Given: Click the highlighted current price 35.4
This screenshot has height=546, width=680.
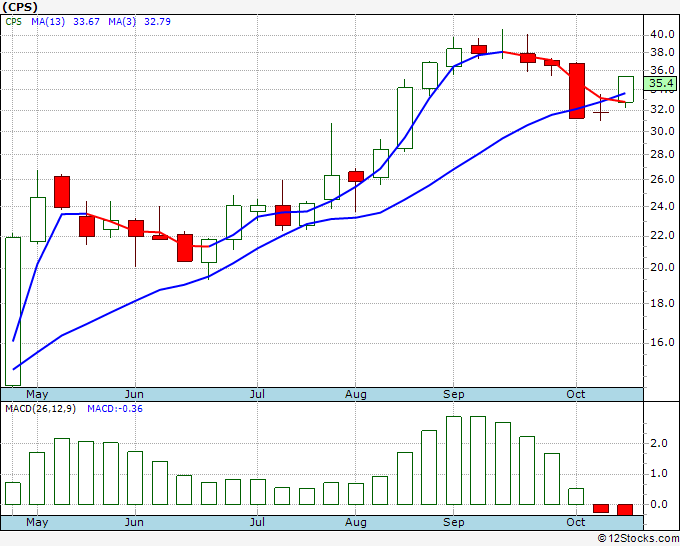Looking at the screenshot, I should click(660, 83).
